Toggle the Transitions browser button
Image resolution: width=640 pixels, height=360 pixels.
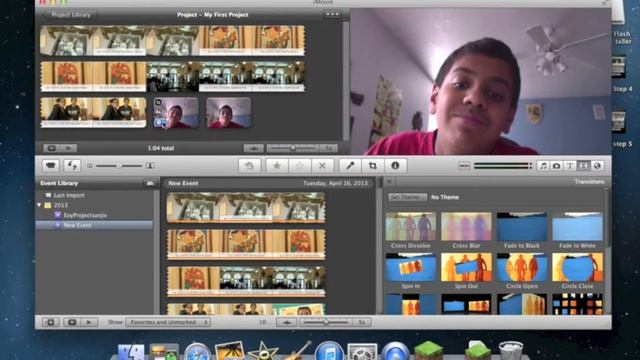point(583,166)
